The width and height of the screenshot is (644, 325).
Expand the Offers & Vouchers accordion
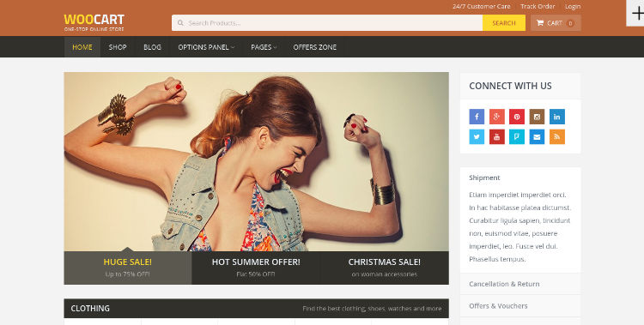click(520, 306)
